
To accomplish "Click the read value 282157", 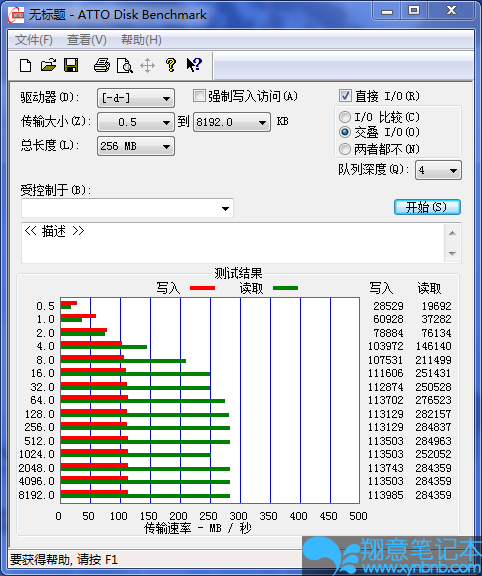I will (434, 414).
